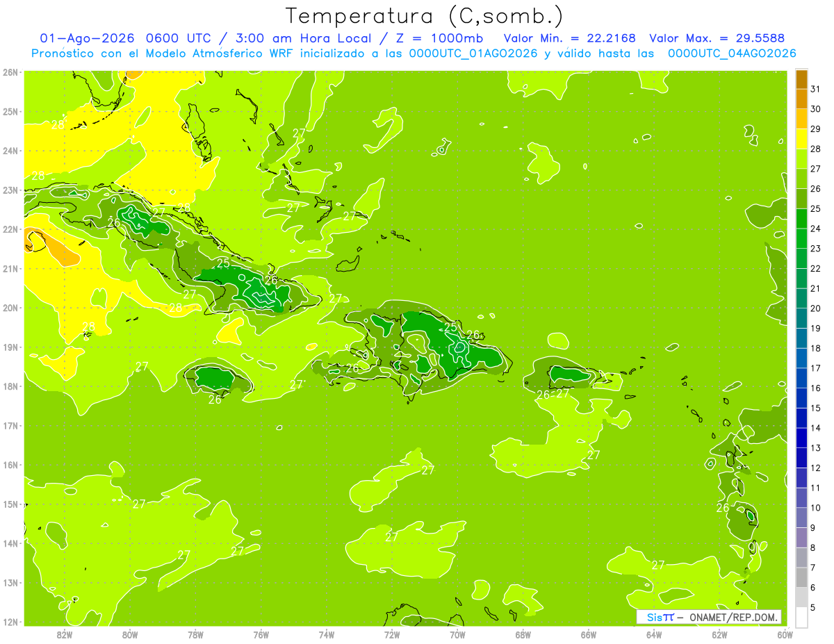Click the 19N latitude axis label
The height and width of the screenshot is (644, 834).
10,347
